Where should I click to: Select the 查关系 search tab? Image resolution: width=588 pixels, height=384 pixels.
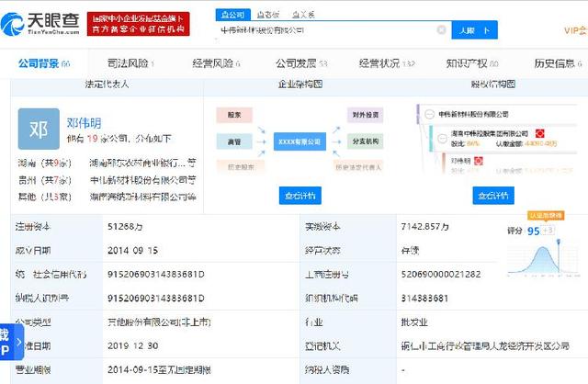(x=303, y=15)
